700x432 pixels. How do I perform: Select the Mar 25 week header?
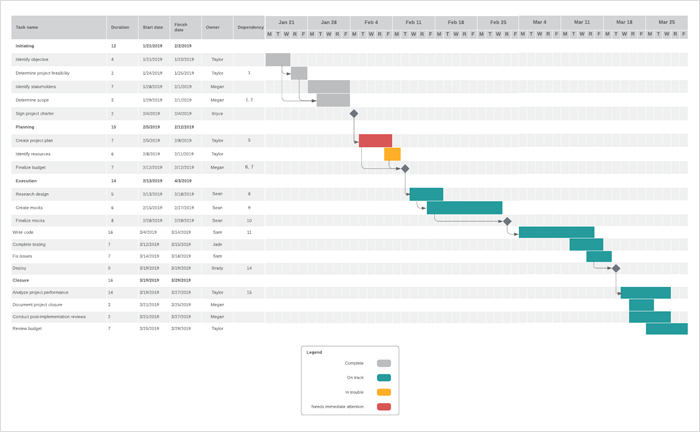click(x=667, y=22)
